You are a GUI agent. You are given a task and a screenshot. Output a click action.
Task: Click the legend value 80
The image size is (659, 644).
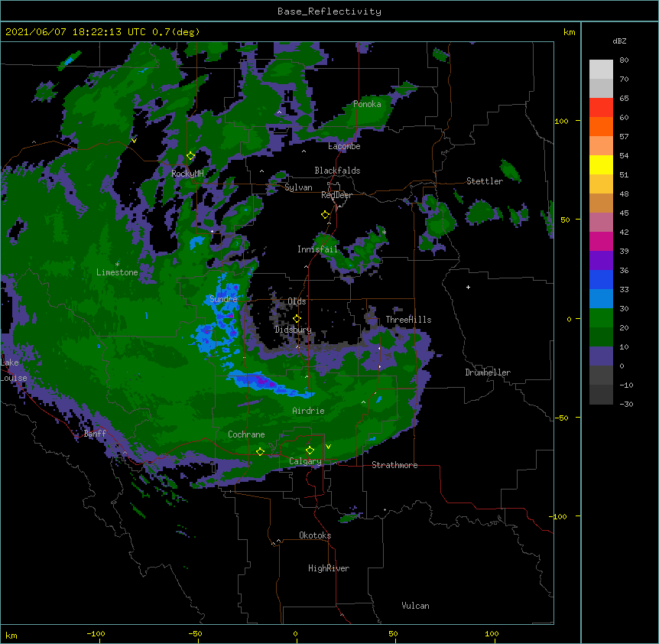tap(624, 60)
